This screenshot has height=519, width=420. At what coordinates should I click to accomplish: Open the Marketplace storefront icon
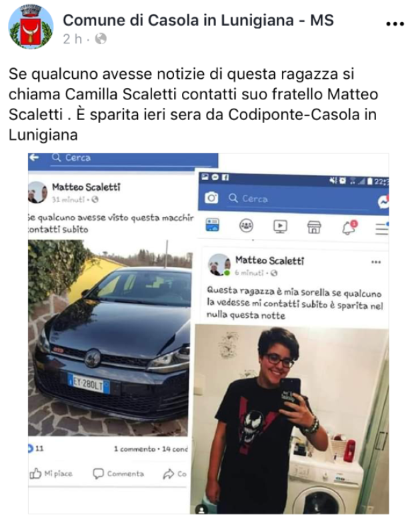click(x=314, y=227)
